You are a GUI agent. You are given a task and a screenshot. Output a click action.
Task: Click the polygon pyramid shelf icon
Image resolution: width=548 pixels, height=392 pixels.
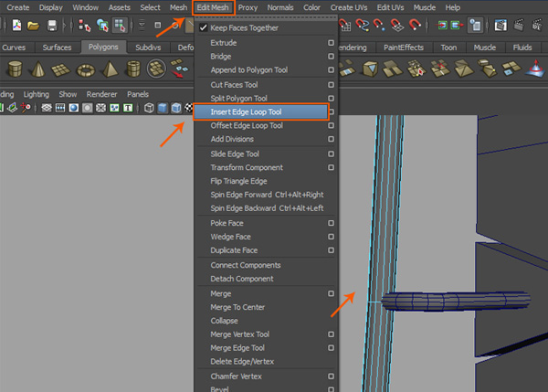click(x=110, y=69)
